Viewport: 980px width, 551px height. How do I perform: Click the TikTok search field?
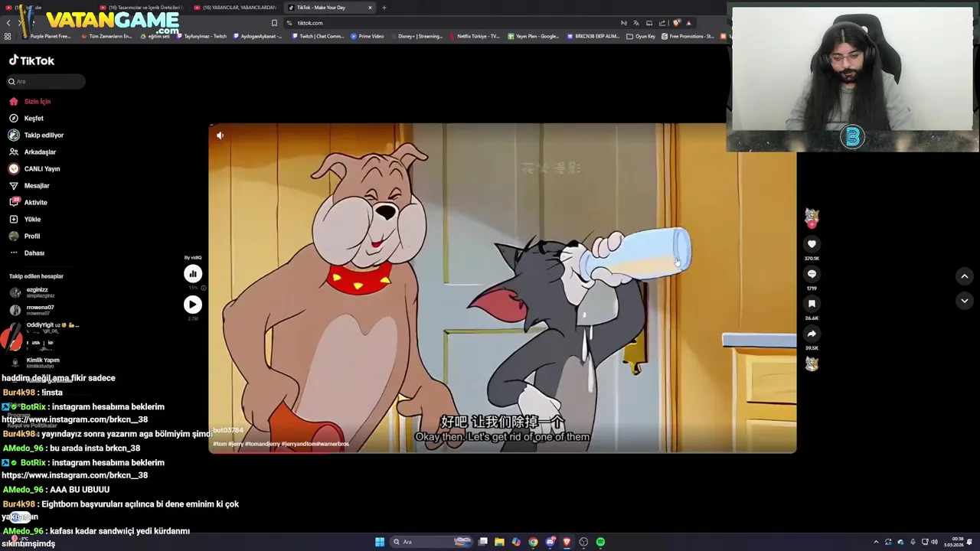[46, 81]
